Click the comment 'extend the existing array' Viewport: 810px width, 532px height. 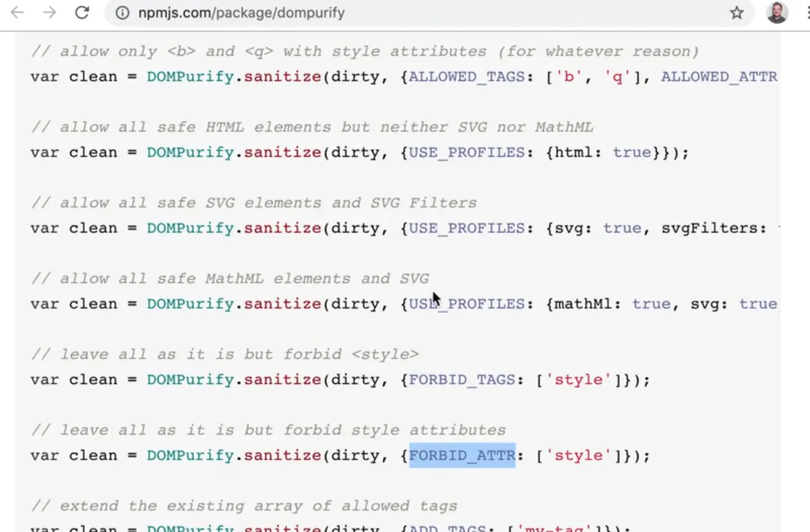coord(244,506)
